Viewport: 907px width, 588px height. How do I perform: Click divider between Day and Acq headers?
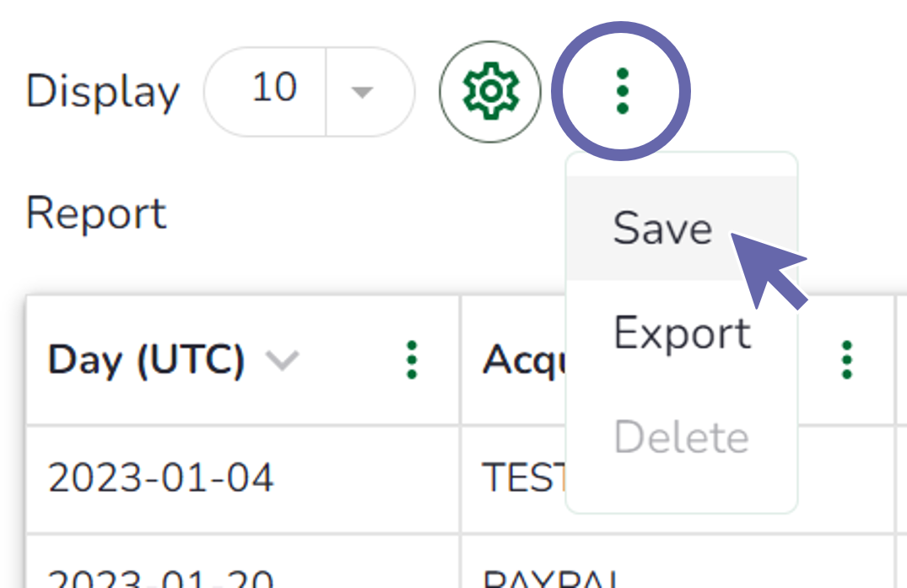coord(461,360)
